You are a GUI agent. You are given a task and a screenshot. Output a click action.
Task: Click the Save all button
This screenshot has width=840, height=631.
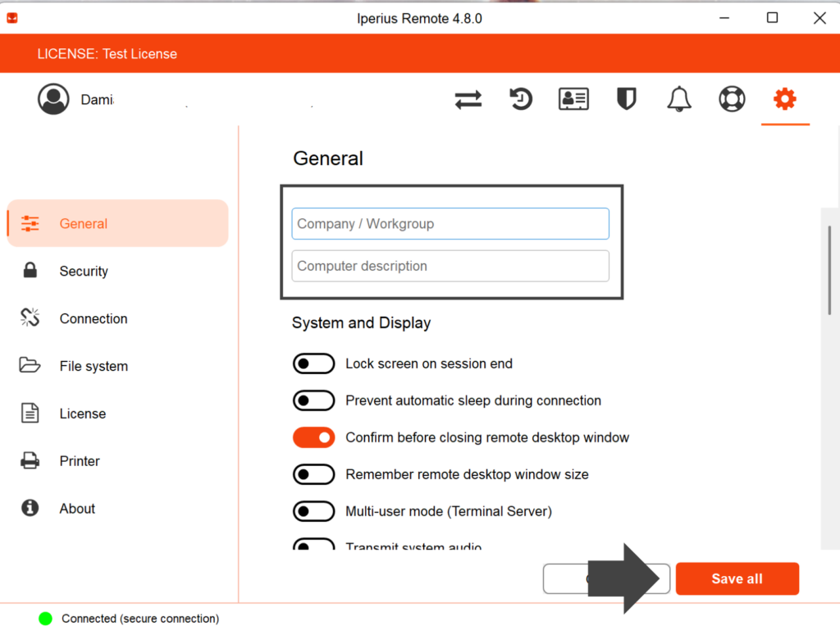(x=737, y=578)
